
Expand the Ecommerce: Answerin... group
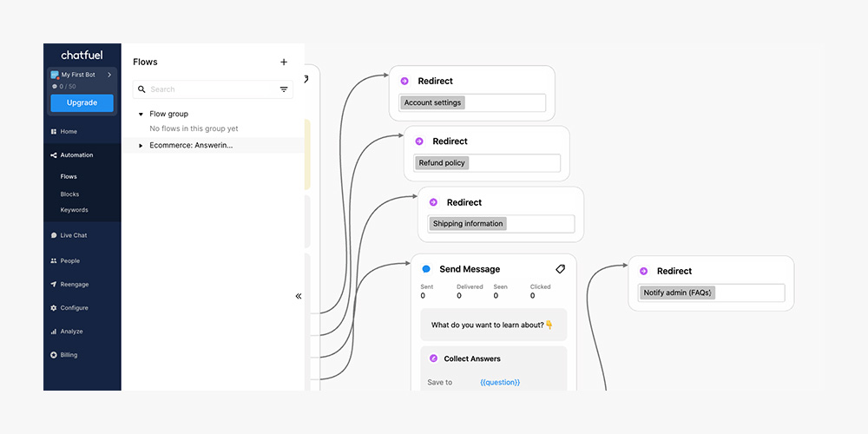tap(141, 146)
